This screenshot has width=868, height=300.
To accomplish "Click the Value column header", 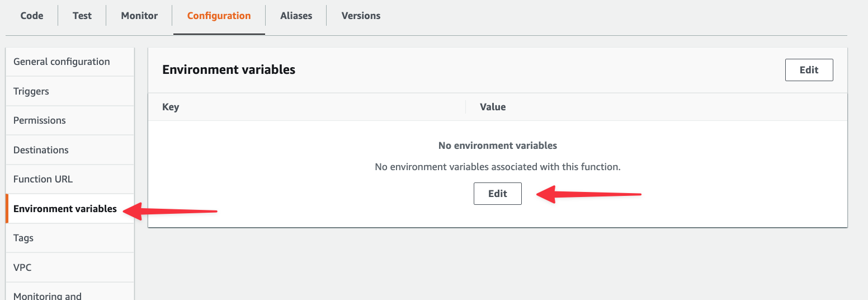I will pyautogui.click(x=493, y=107).
